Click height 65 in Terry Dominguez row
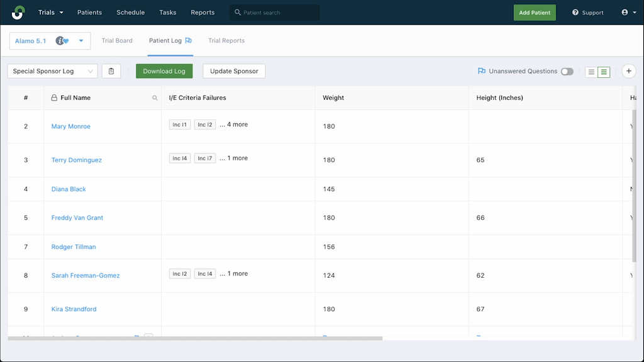This screenshot has width=644, height=362. pyautogui.click(x=480, y=160)
